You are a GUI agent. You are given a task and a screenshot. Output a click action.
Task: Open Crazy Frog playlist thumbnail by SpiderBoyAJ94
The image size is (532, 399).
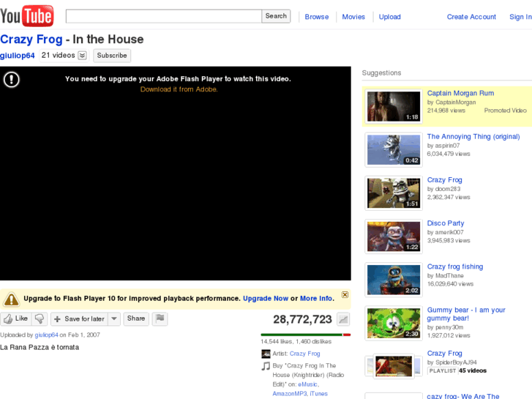394,366
